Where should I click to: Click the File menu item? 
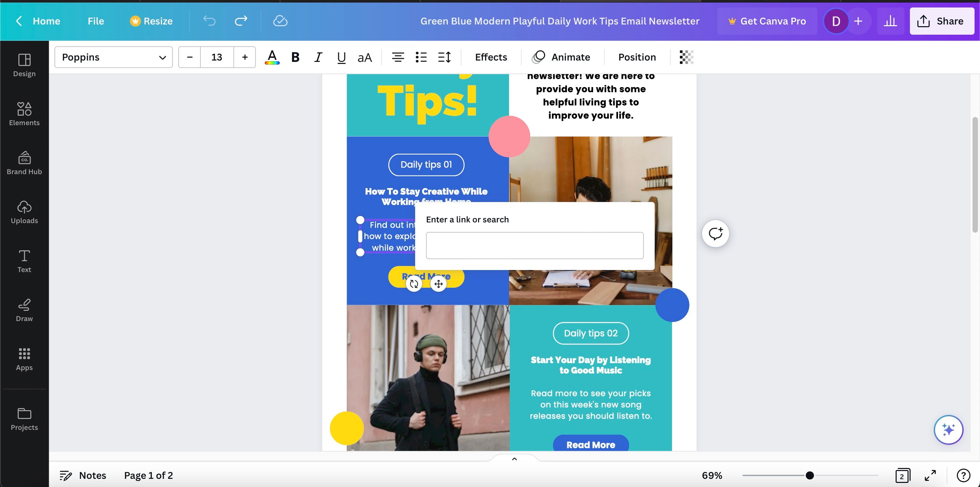click(95, 21)
